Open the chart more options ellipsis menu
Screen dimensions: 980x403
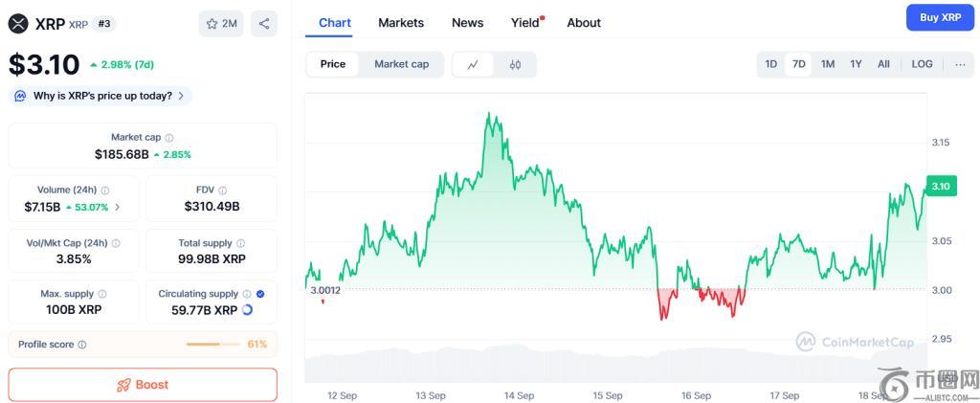click(960, 64)
